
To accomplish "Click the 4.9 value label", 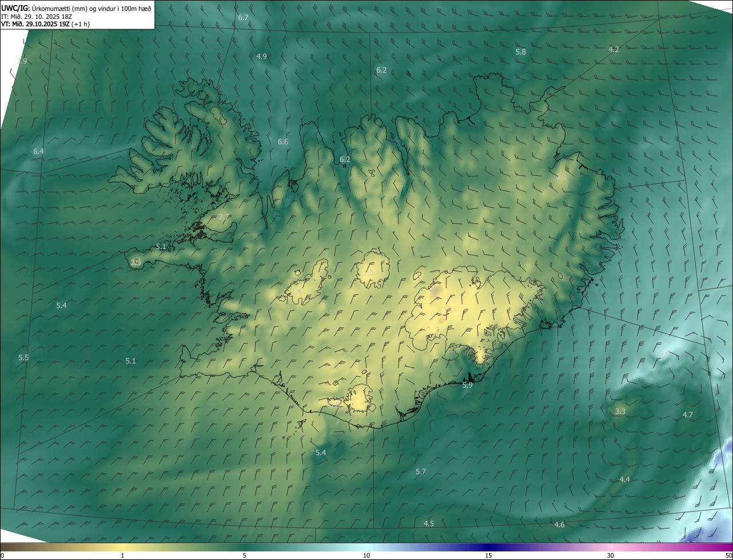I will coord(262,56).
